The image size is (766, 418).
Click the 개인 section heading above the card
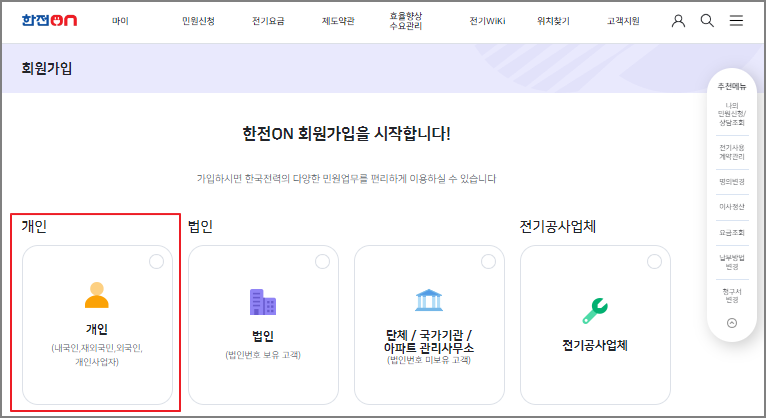click(x=34, y=227)
